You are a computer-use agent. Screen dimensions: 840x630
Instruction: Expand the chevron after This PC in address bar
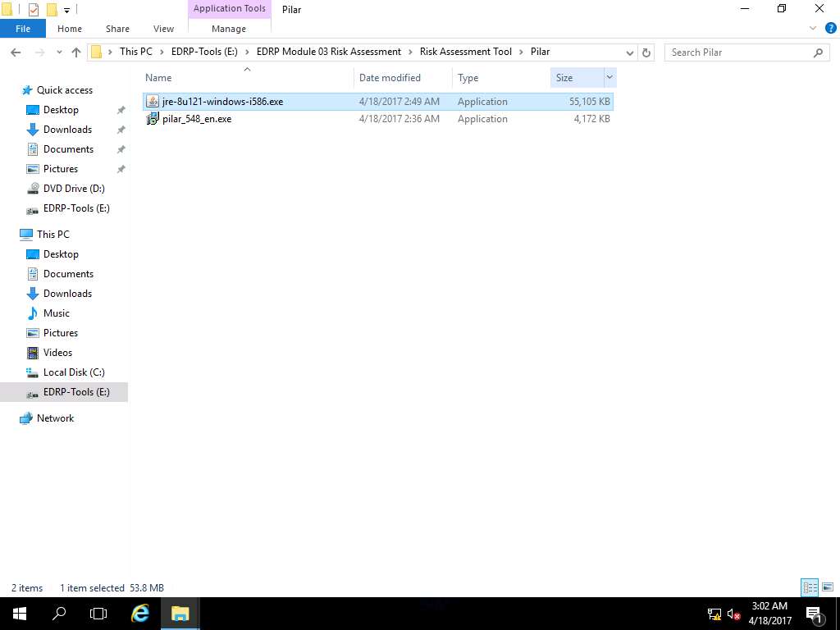point(162,52)
